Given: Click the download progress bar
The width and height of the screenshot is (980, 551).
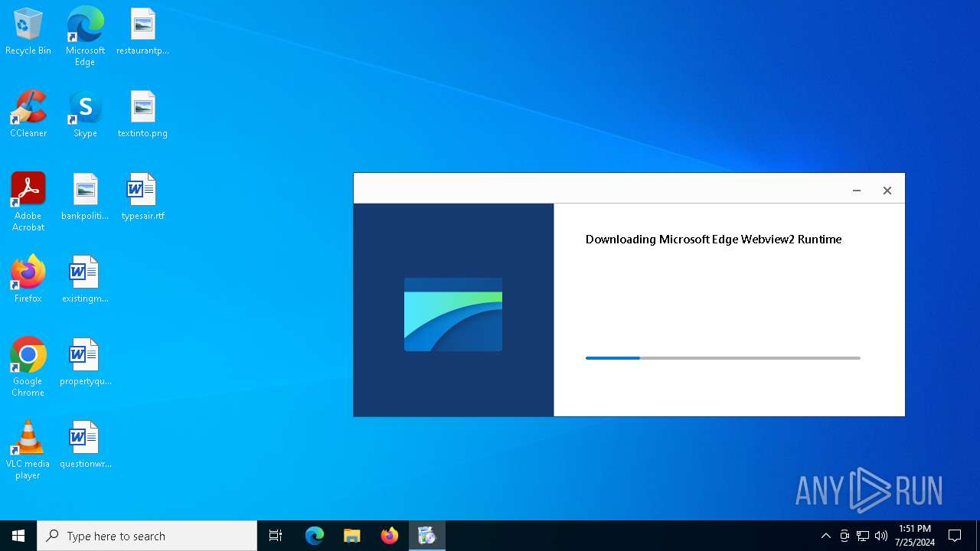Looking at the screenshot, I should 723,358.
